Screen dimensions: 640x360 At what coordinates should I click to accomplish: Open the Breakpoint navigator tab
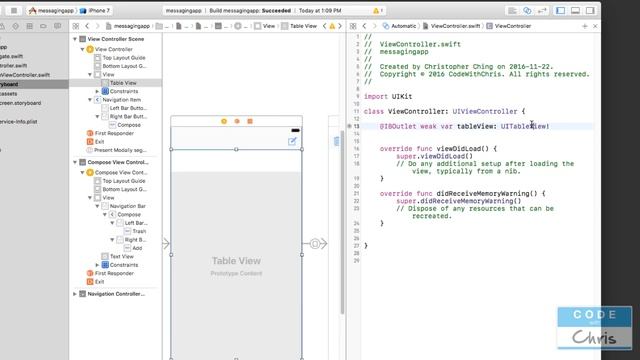click(43, 26)
